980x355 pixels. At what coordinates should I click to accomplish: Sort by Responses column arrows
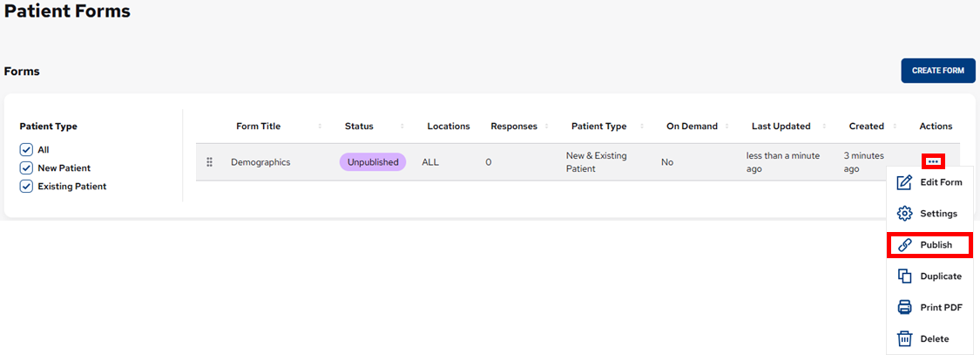(x=547, y=126)
